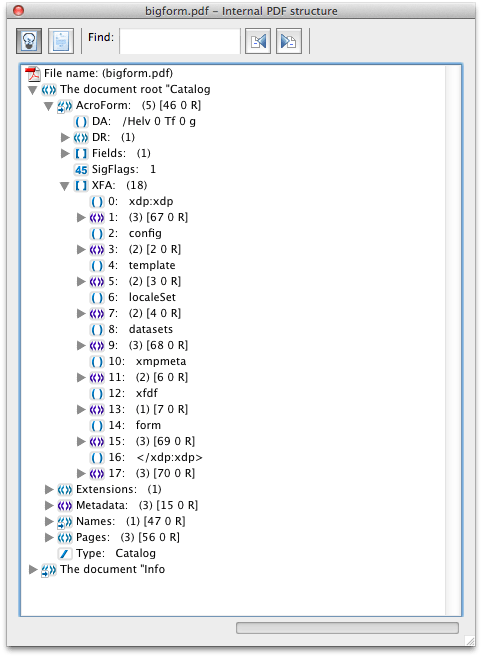This screenshot has height=657, width=482.
Task: Click the lightbulb toolbar toggle button
Action: coord(29,41)
